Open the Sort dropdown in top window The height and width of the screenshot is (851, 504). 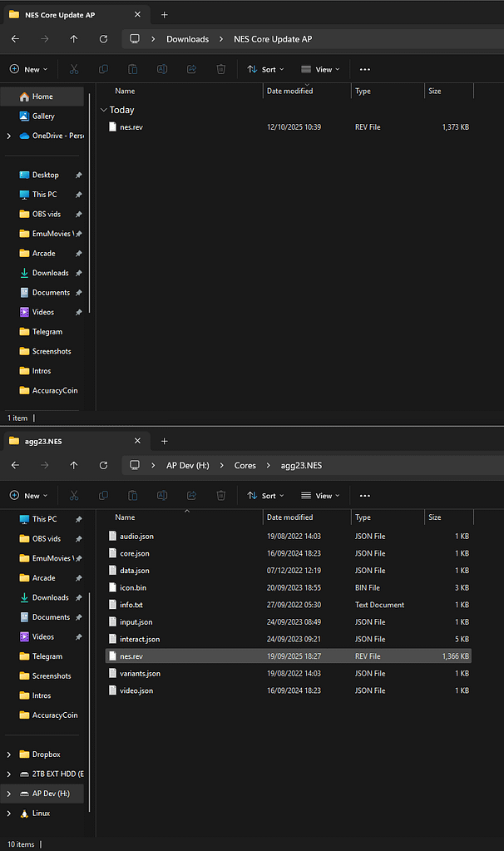coord(265,70)
